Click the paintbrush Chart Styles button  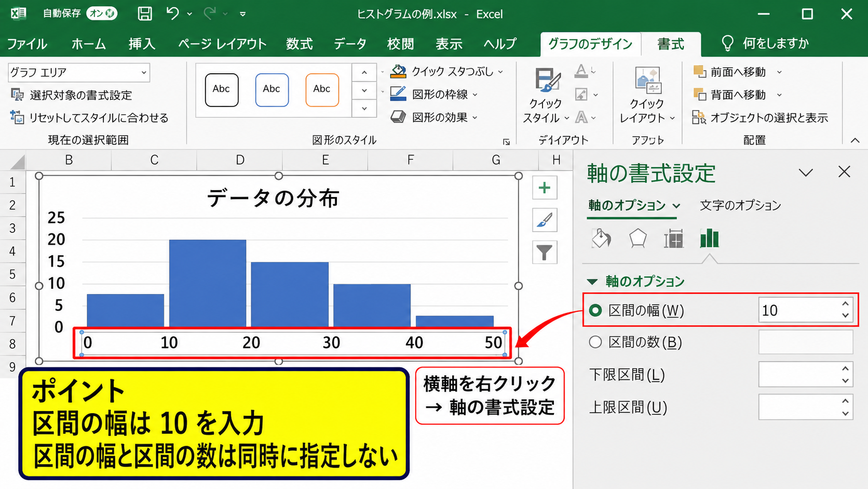545,220
